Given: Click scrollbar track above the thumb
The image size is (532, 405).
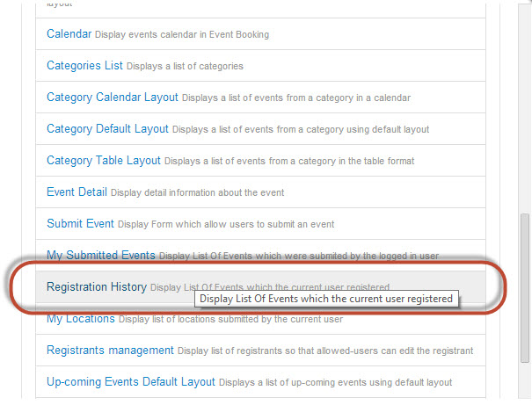Looking at the screenshot, I should coord(525,105).
